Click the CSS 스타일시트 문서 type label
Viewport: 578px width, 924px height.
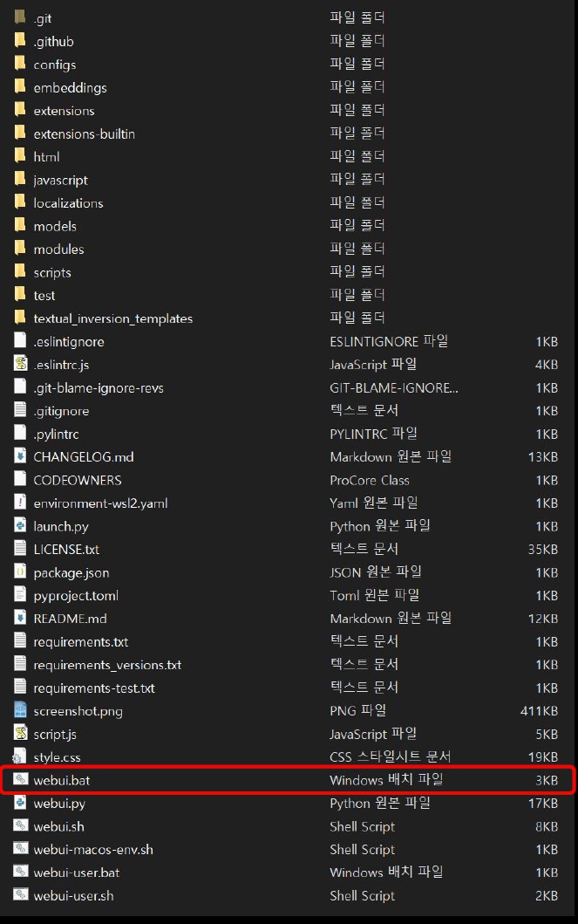(391, 756)
